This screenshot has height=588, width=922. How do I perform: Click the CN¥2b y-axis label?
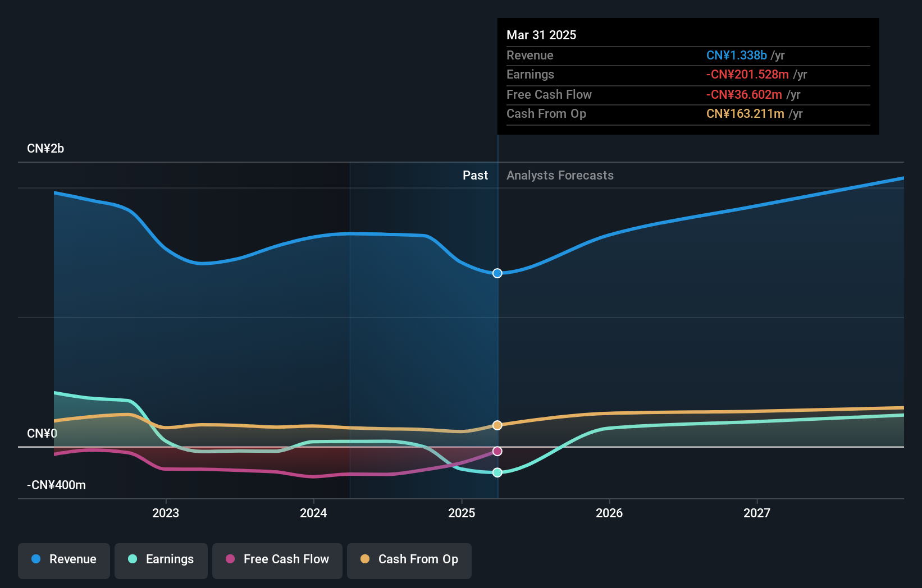tap(45, 149)
